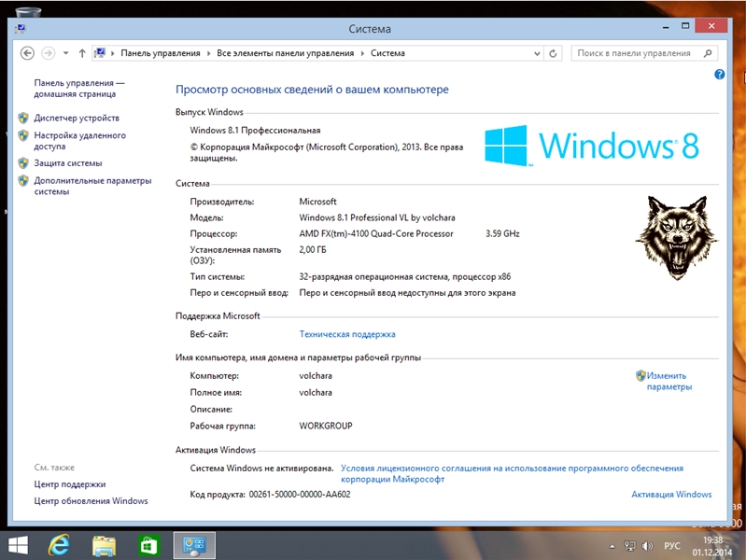Image resolution: width=746 pixels, height=560 pixels.
Task: Minimize the Система window
Action: tap(666, 27)
